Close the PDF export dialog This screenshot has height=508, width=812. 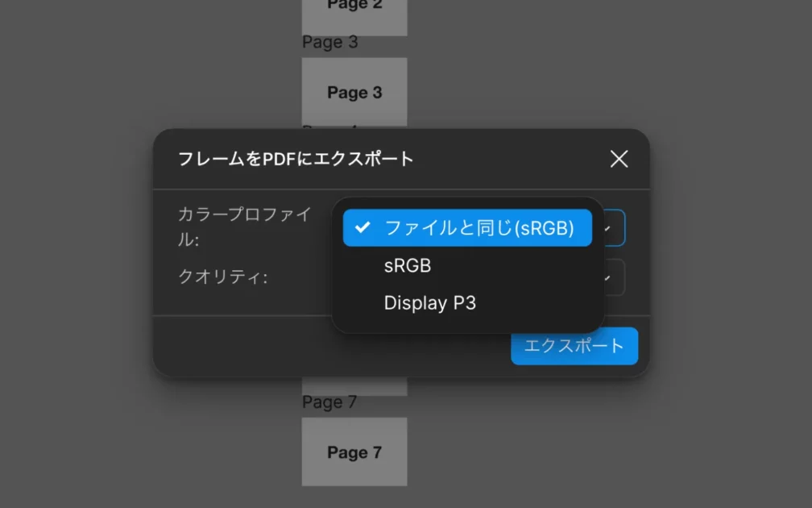pyautogui.click(x=619, y=159)
